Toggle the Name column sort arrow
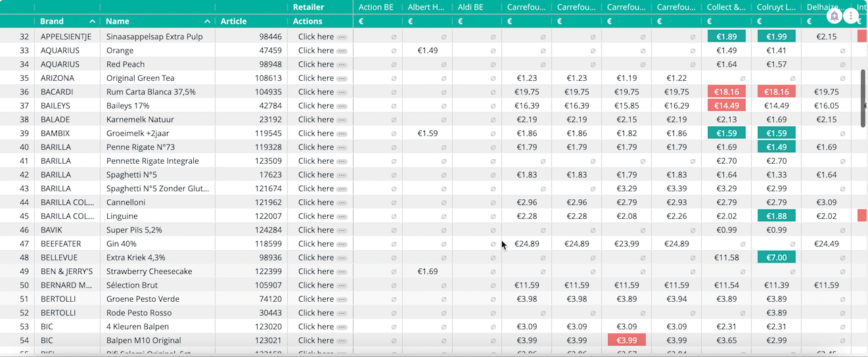 [x=207, y=22]
